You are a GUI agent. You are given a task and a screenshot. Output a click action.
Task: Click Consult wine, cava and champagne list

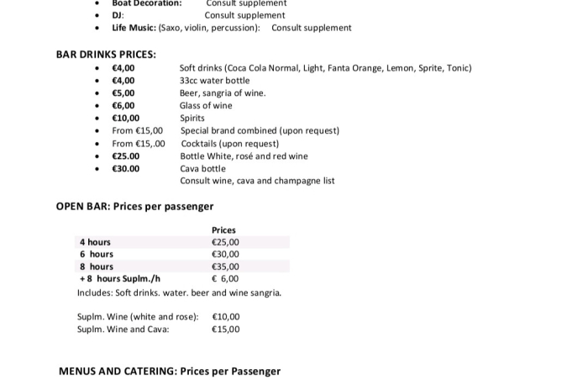click(257, 181)
